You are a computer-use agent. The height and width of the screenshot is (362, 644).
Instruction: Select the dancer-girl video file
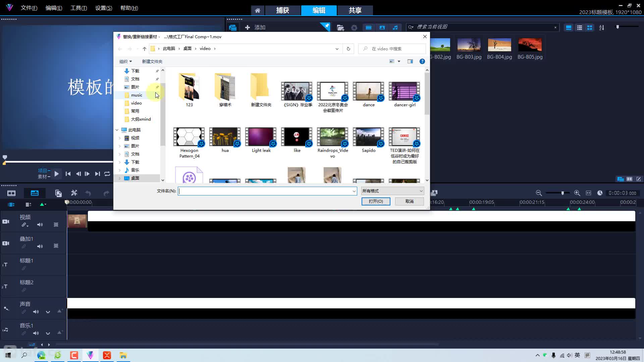pos(405,95)
